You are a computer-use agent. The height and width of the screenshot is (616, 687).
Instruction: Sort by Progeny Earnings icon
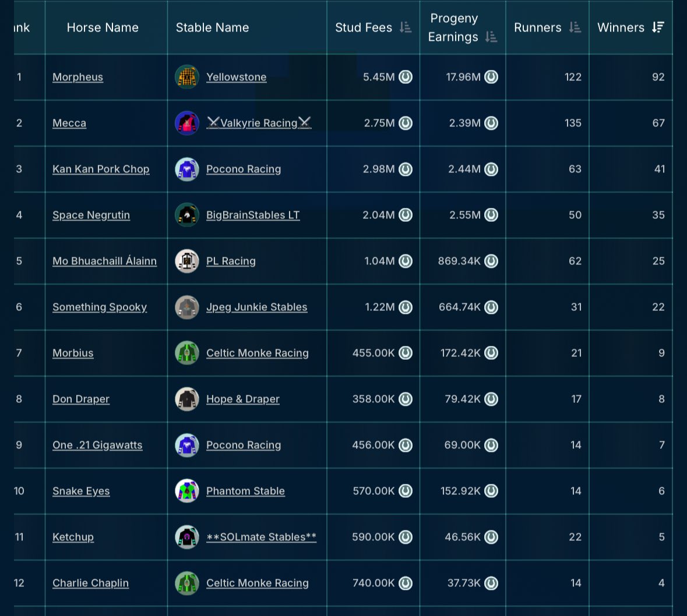(x=491, y=37)
